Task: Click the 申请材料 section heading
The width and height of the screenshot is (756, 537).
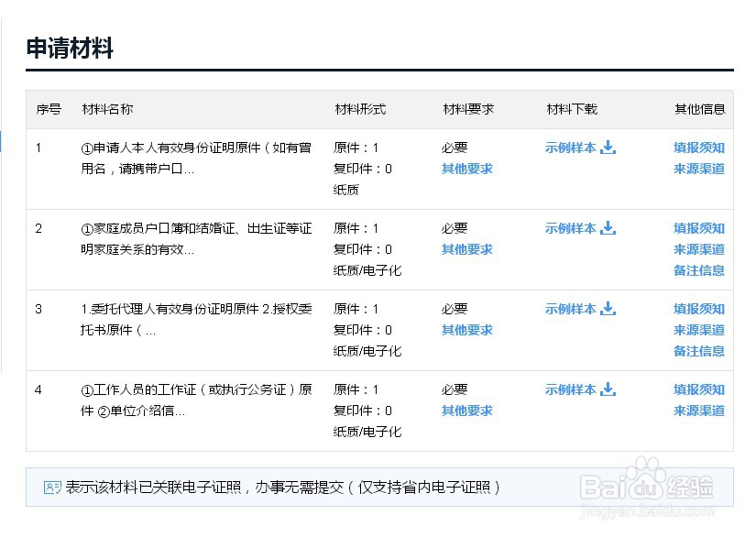Action: click(70, 48)
